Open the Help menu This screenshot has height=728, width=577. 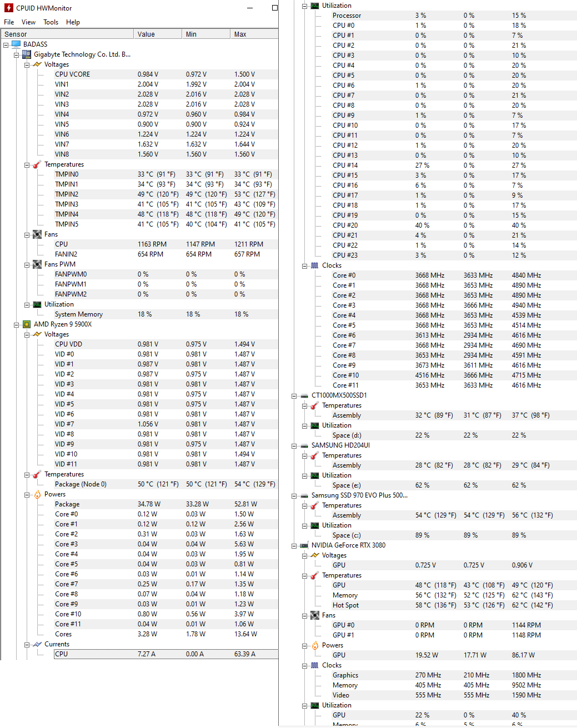(73, 22)
